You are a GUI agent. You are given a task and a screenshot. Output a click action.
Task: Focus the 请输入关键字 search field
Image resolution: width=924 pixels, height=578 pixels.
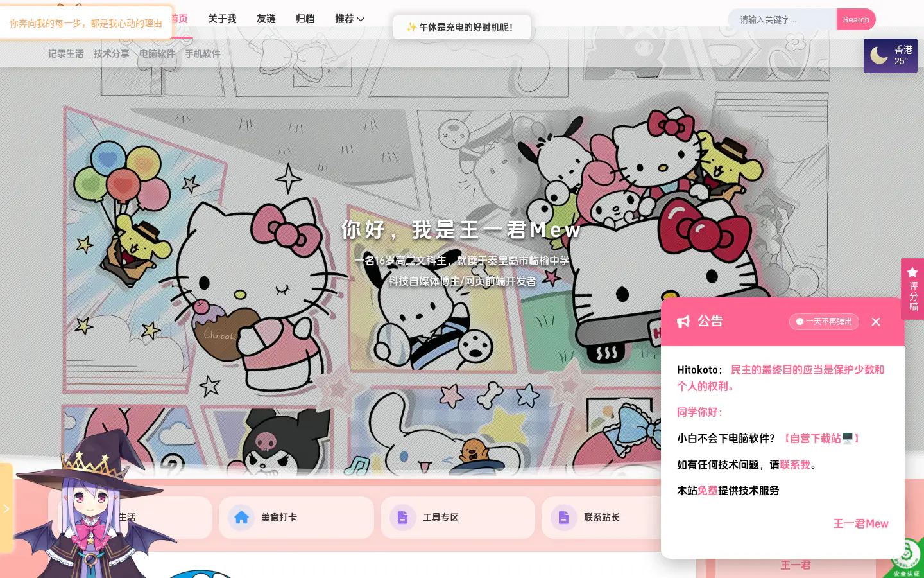[783, 19]
